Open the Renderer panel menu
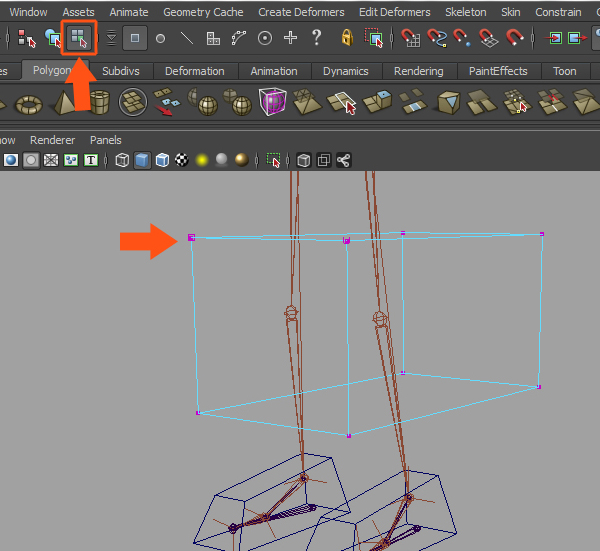 coord(52,140)
